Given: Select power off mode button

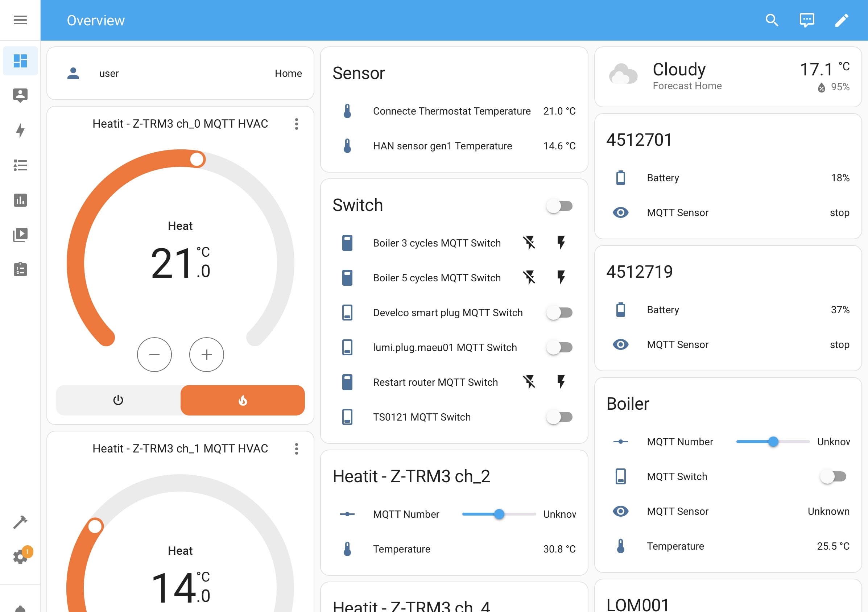Looking at the screenshot, I should [118, 400].
